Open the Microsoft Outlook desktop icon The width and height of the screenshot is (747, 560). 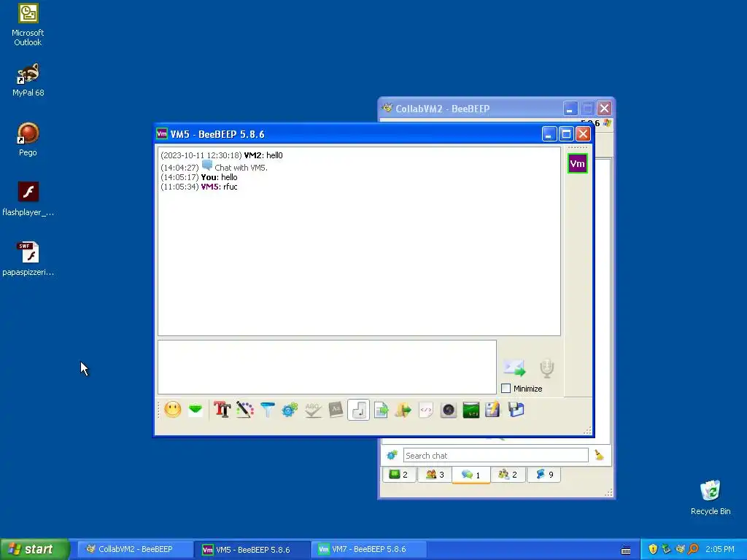(x=28, y=26)
